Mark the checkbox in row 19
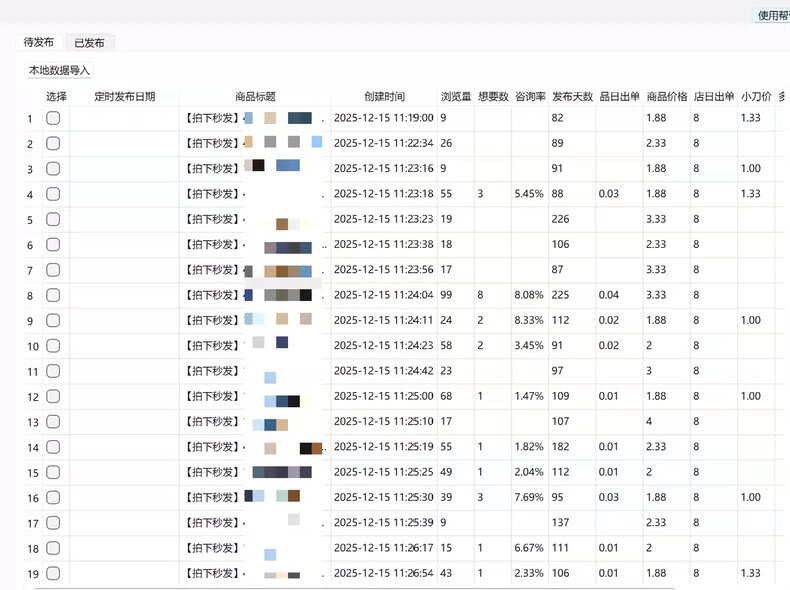790x590 pixels. pos(53,573)
